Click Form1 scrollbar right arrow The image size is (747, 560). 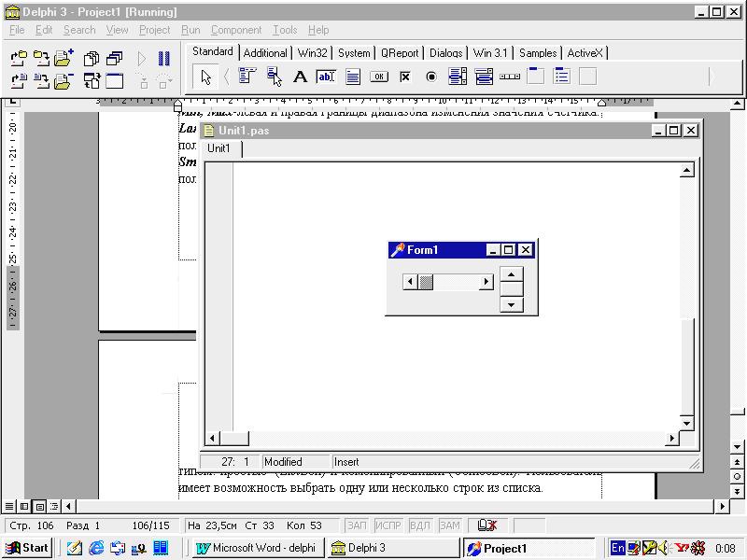(x=486, y=282)
